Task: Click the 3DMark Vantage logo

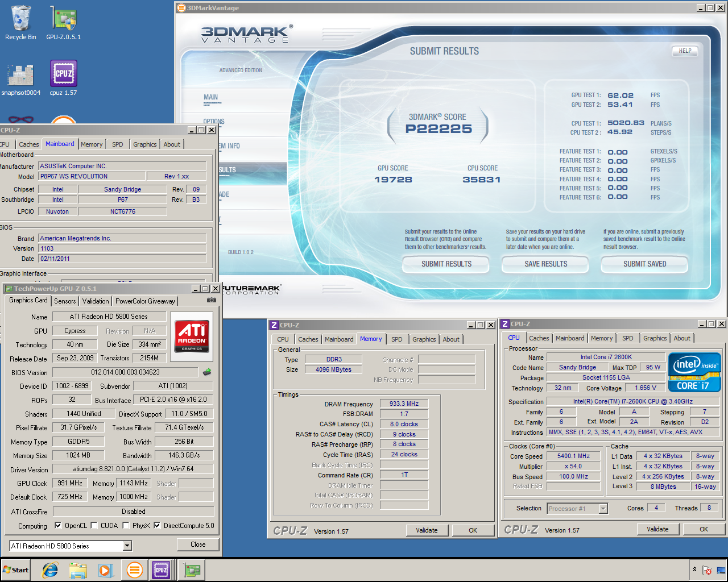Action: [247, 34]
